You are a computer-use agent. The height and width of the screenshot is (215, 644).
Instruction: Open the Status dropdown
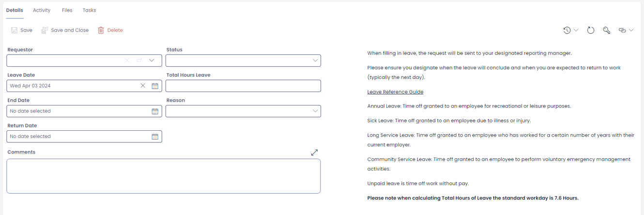315,61
